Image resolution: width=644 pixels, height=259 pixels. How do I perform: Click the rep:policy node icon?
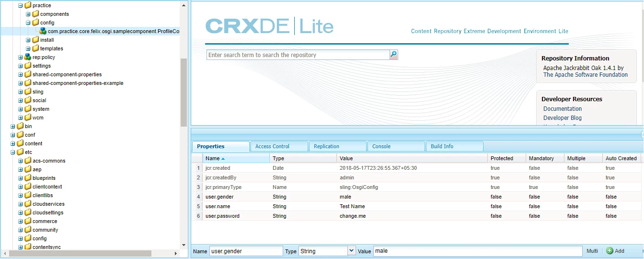coord(28,57)
